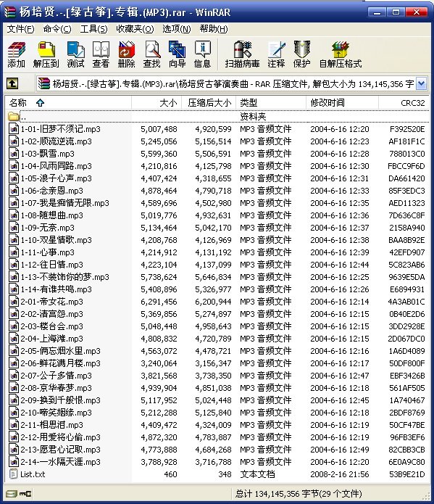Click the 删除 (Delete) toolbar icon

click(x=127, y=50)
